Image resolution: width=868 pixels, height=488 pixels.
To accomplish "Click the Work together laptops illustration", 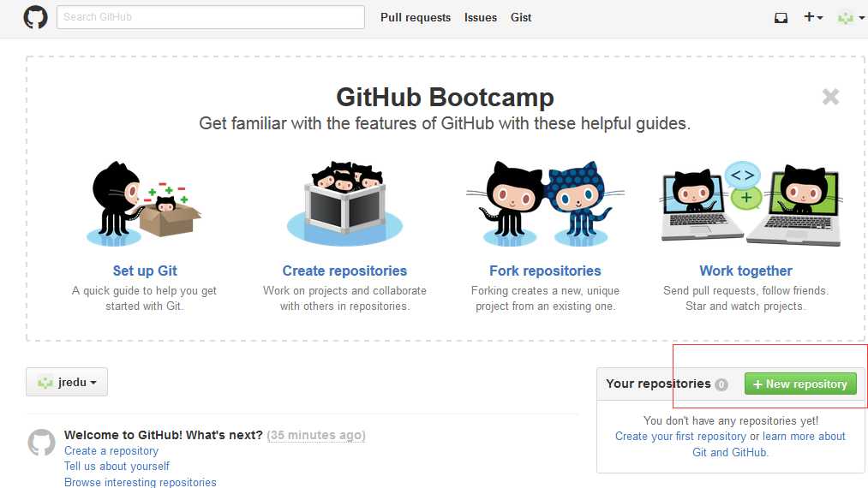I will [751, 204].
